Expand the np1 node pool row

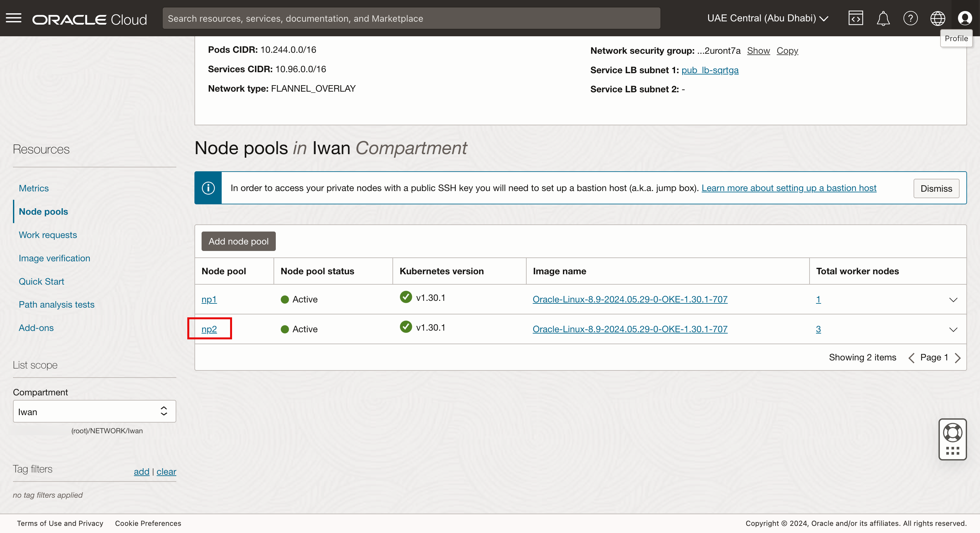[x=953, y=300]
